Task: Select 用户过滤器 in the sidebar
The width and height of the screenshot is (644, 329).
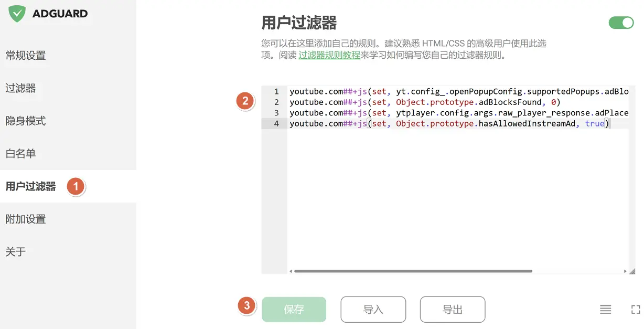Action: point(30,186)
